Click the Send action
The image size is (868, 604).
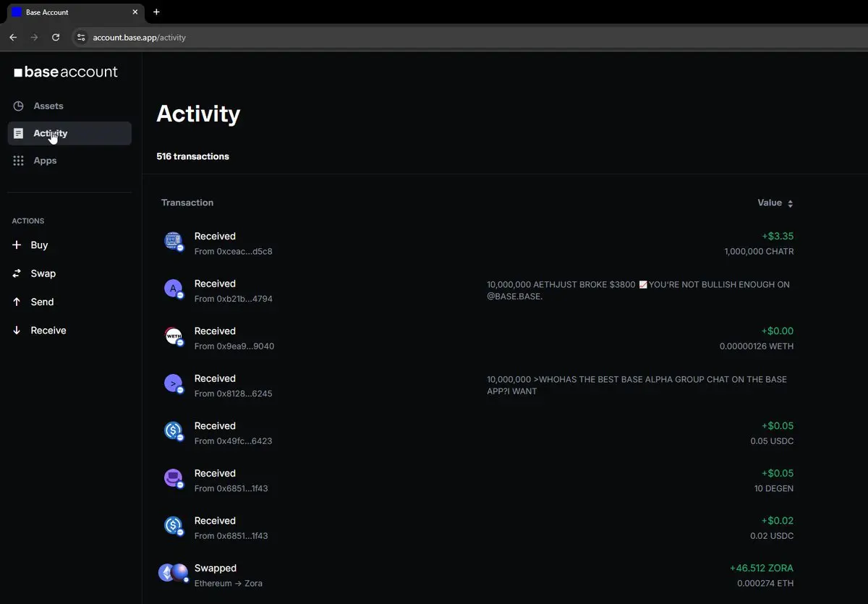tap(42, 302)
